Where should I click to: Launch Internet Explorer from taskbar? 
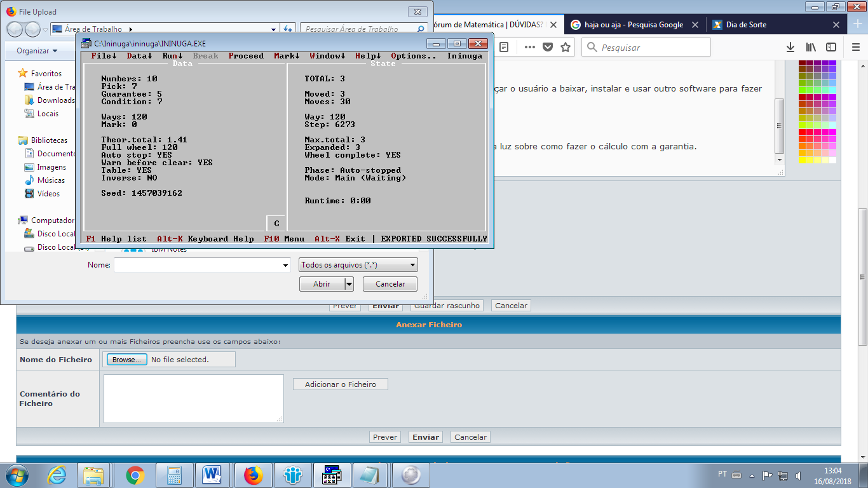[x=57, y=475]
